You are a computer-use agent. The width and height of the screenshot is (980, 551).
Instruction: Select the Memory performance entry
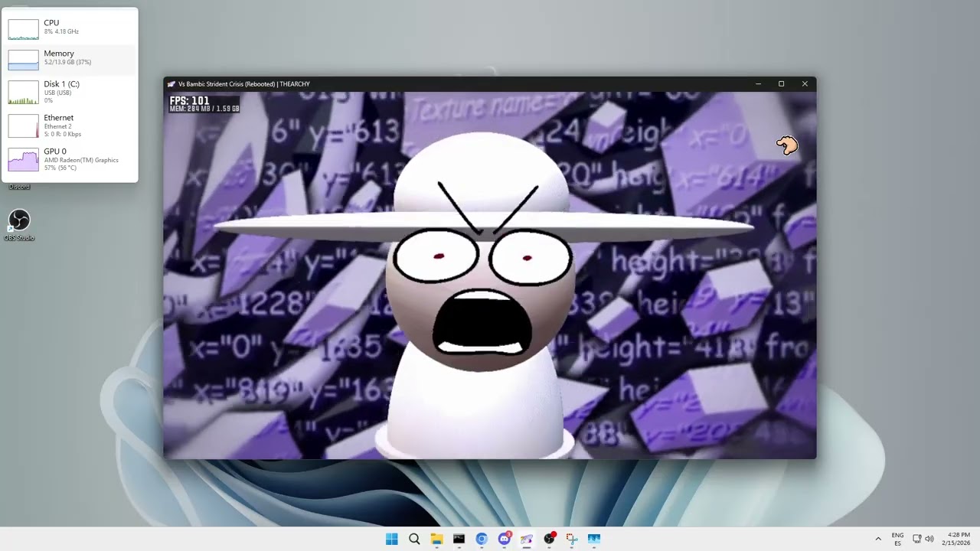point(70,59)
